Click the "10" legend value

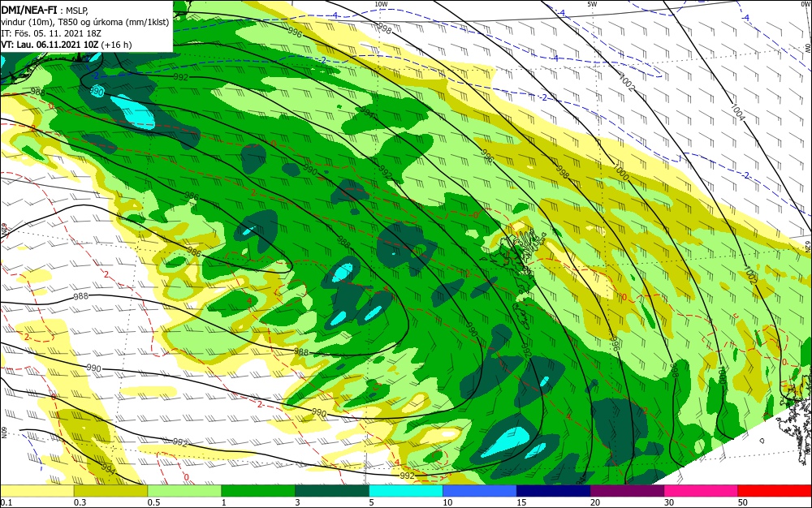tap(447, 502)
